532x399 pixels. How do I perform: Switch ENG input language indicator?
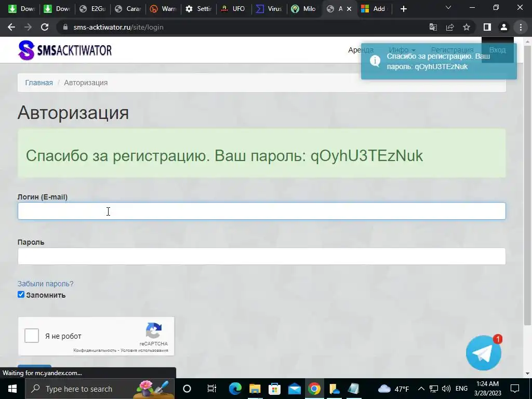(461, 389)
